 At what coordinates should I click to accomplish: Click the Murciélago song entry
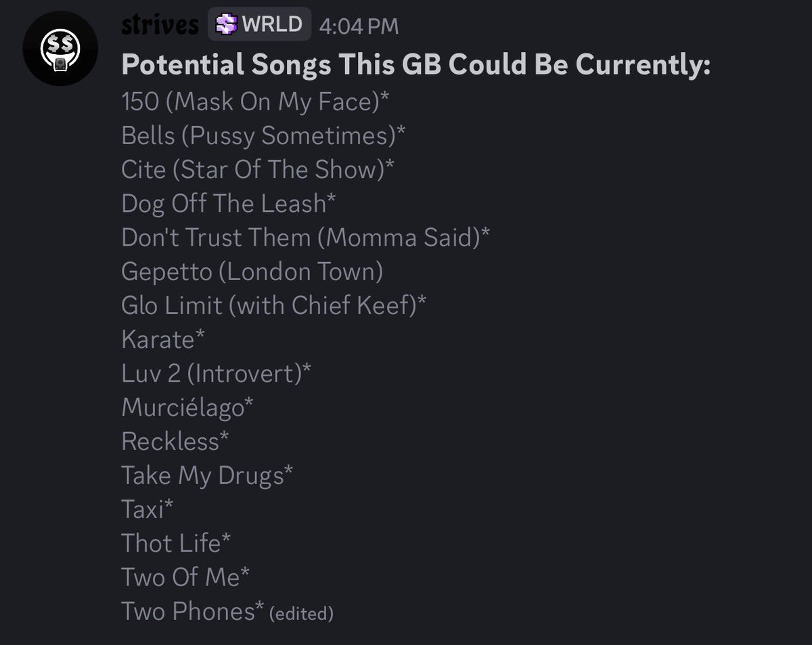(x=187, y=407)
